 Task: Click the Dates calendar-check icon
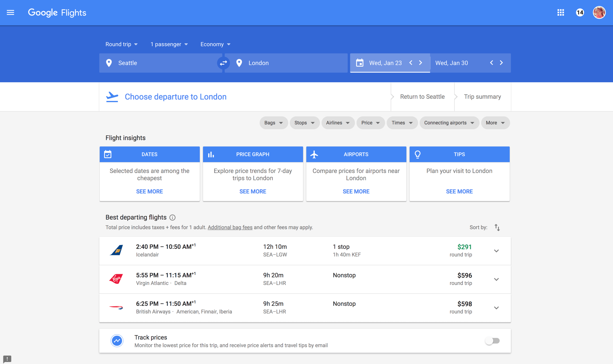coord(108,154)
